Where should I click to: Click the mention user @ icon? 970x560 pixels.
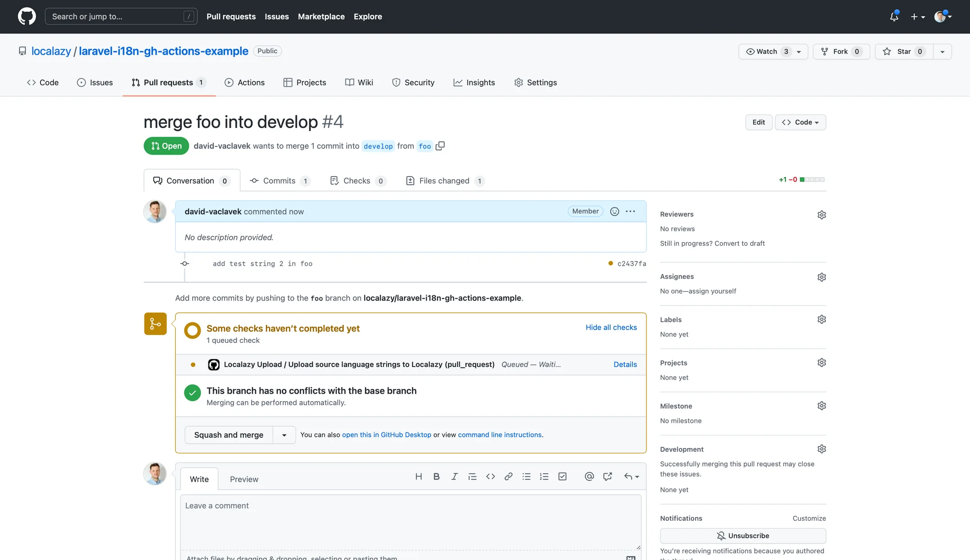click(x=589, y=477)
